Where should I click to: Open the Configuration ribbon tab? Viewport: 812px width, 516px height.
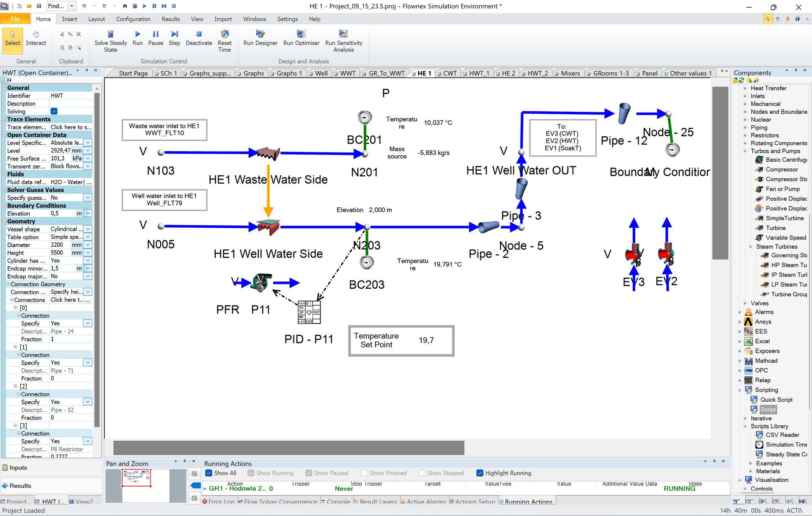point(133,19)
